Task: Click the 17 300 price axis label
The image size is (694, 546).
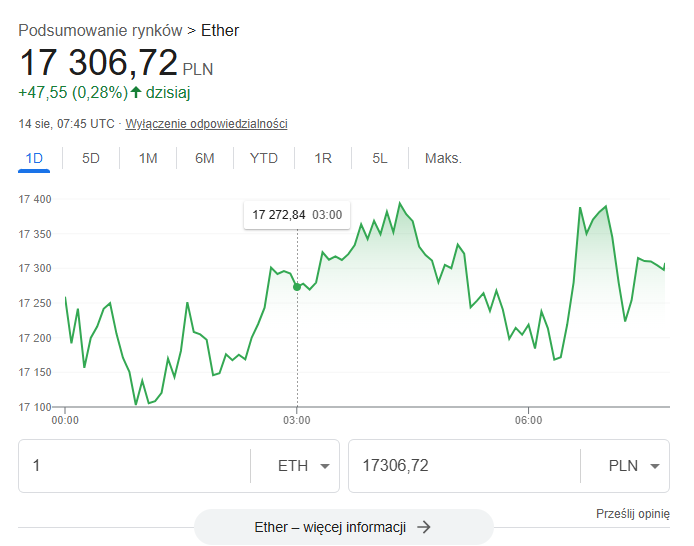Action: (x=35, y=268)
